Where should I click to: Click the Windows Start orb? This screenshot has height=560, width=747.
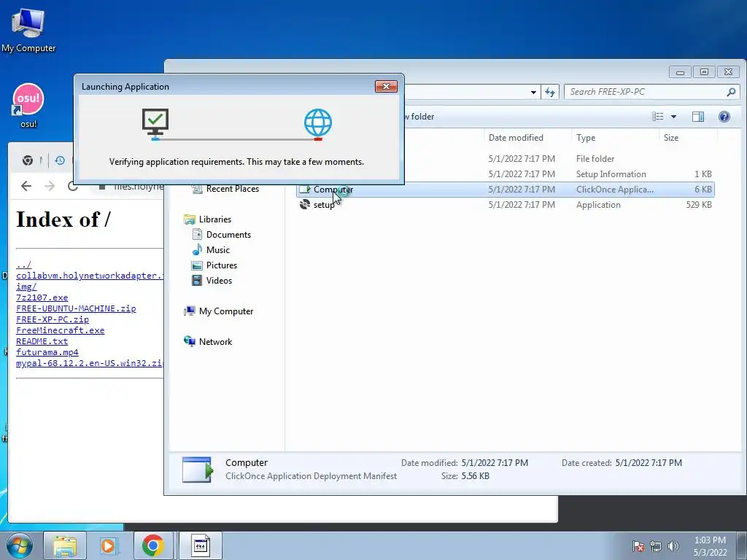coord(20,545)
